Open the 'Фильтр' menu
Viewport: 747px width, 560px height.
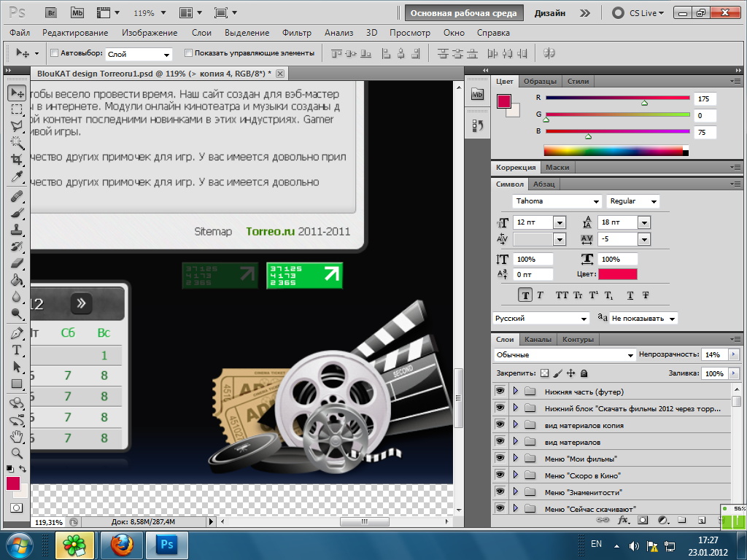[x=296, y=33]
